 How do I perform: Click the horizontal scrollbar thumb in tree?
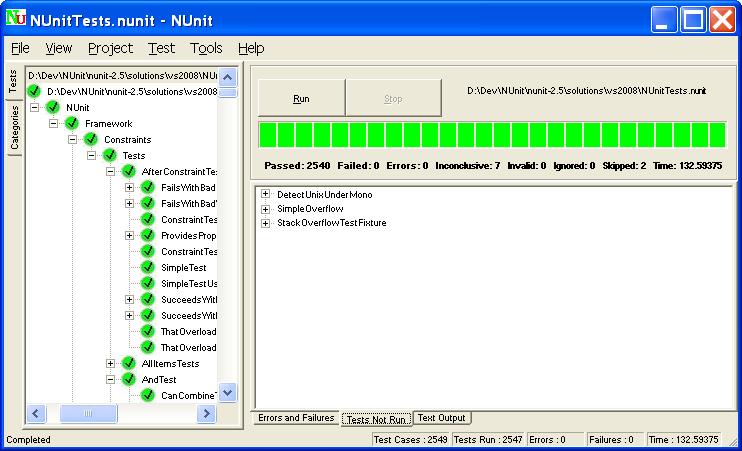tap(88, 413)
